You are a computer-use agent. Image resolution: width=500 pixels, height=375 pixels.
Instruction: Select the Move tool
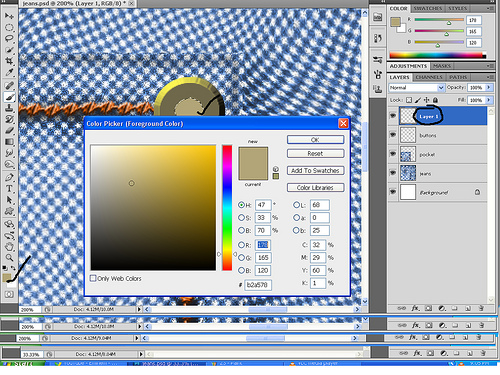[9, 16]
